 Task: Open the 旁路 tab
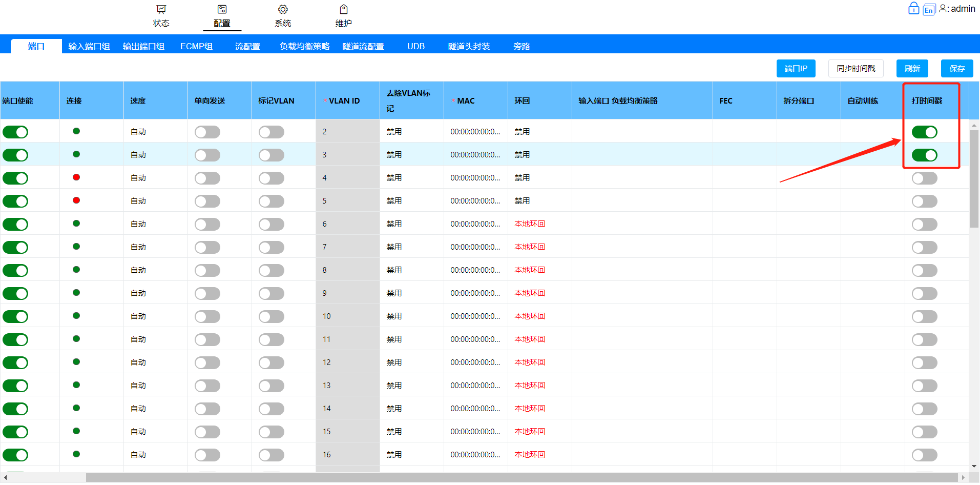pyautogui.click(x=522, y=46)
